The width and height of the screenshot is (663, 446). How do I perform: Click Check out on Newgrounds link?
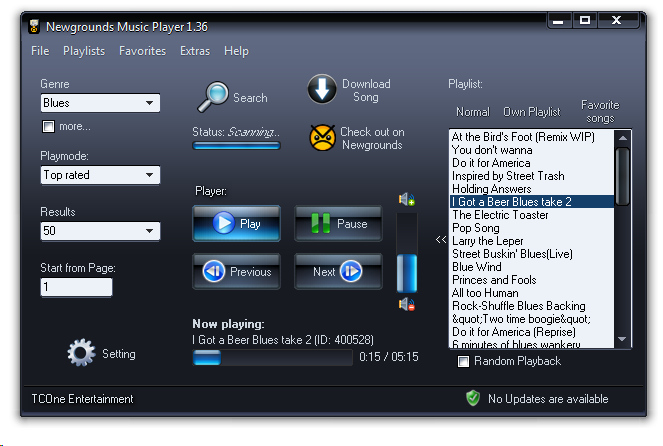pos(372,138)
